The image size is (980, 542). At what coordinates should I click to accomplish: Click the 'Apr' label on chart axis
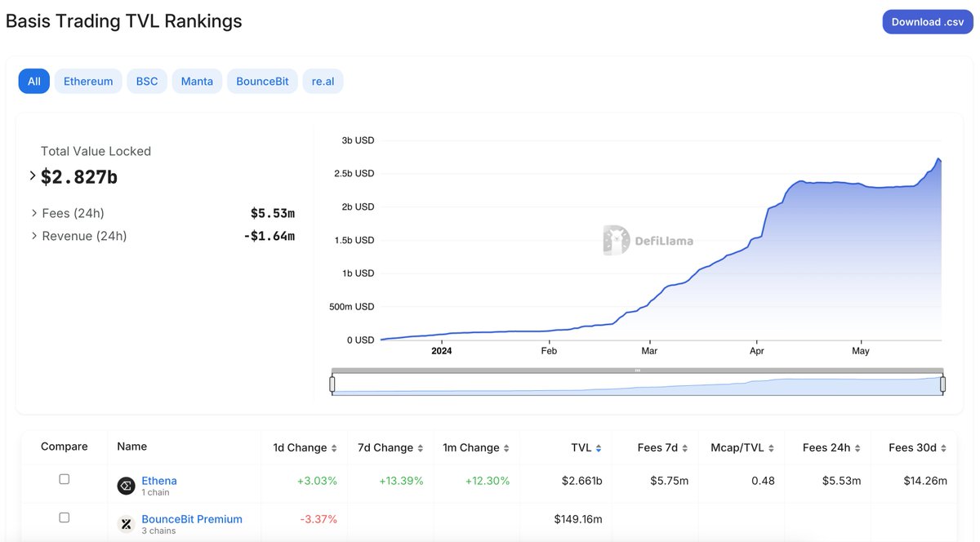click(x=757, y=351)
